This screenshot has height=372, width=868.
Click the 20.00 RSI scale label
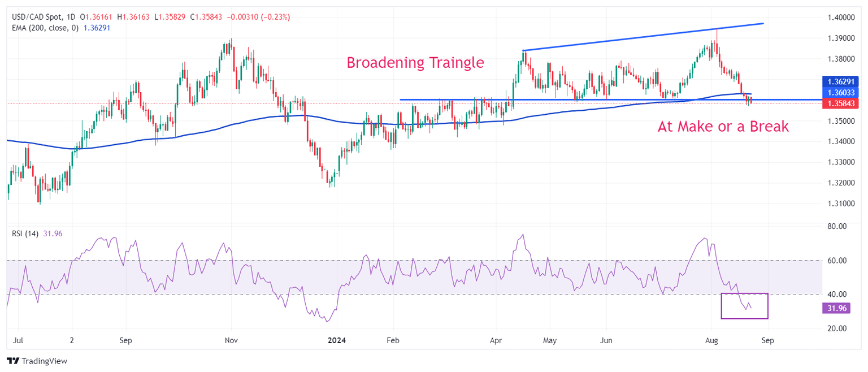[837, 328]
